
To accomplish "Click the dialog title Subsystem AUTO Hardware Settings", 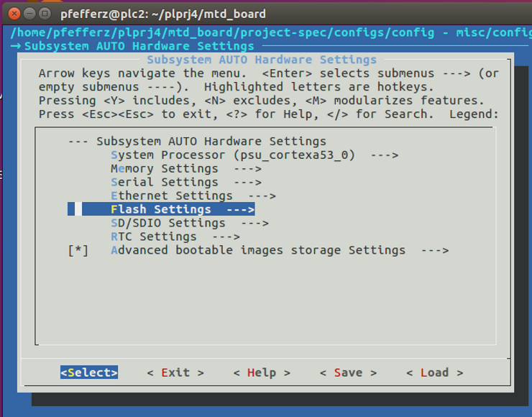I will (262, 60).
